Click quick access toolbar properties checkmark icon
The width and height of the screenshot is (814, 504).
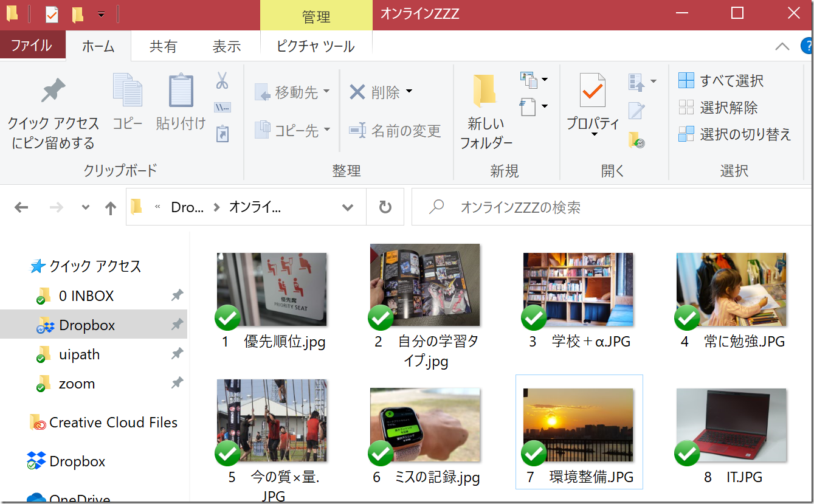52,15
